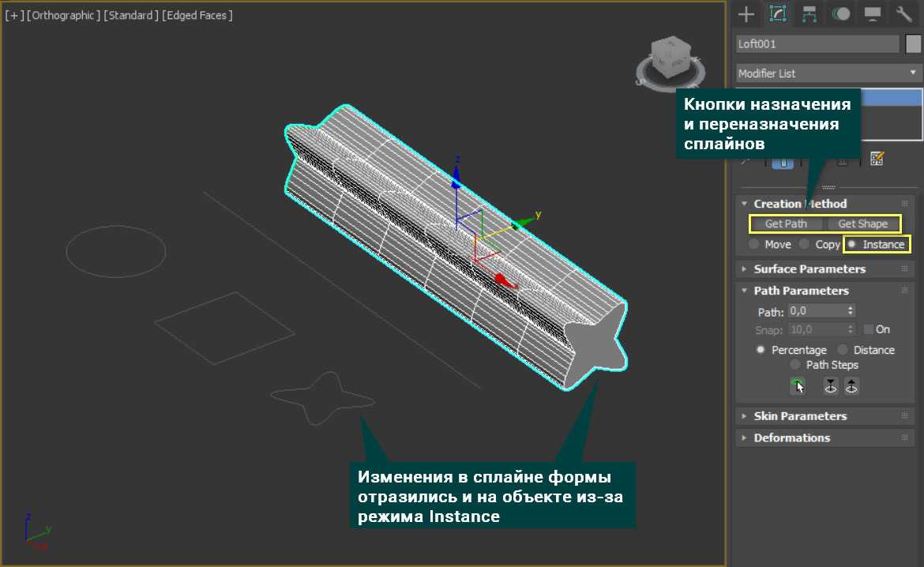The width and height of the screenshot is (924, 567).
Task: Select the Copy radio button
Action: 804,245
